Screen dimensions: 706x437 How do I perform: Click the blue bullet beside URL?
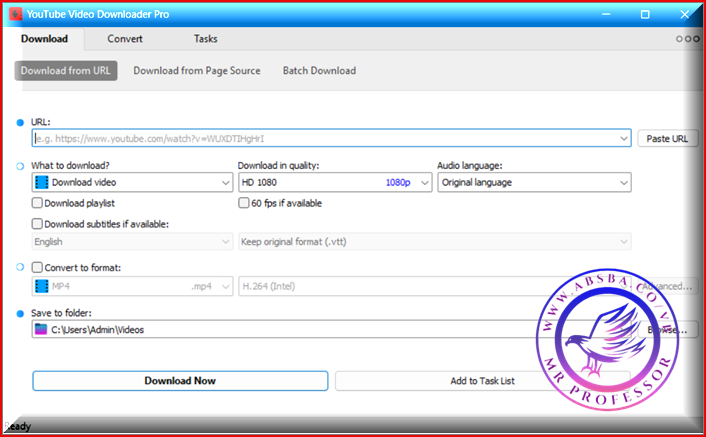[x=20, y=122]
